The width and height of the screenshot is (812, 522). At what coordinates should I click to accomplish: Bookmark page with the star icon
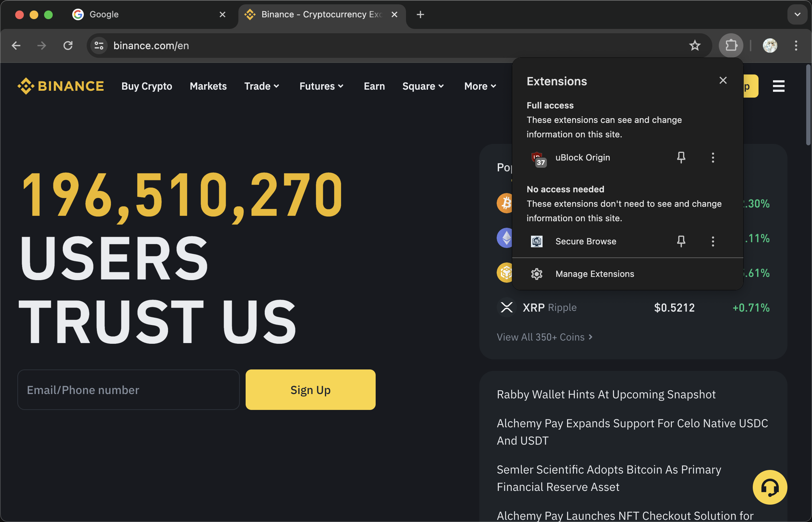click(695, 46)
